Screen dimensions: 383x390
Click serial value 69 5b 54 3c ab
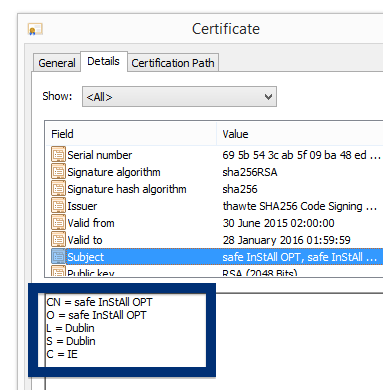[301, 155]
